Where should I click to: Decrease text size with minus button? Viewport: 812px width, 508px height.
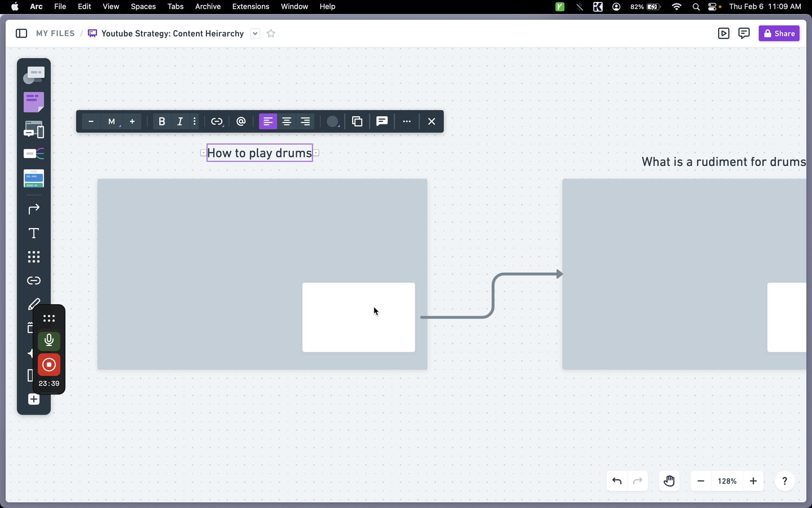pyautogui.click(x=91, y=121)
